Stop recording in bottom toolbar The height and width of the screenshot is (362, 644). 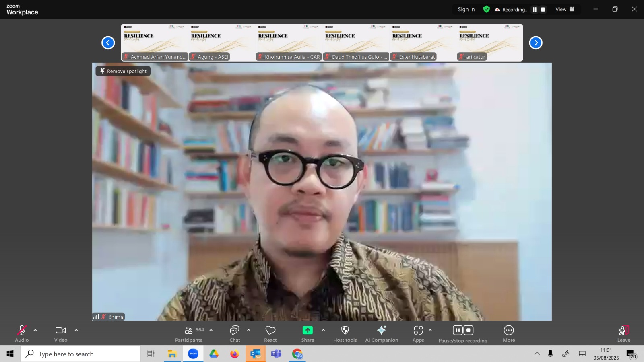tap(468, 330)
